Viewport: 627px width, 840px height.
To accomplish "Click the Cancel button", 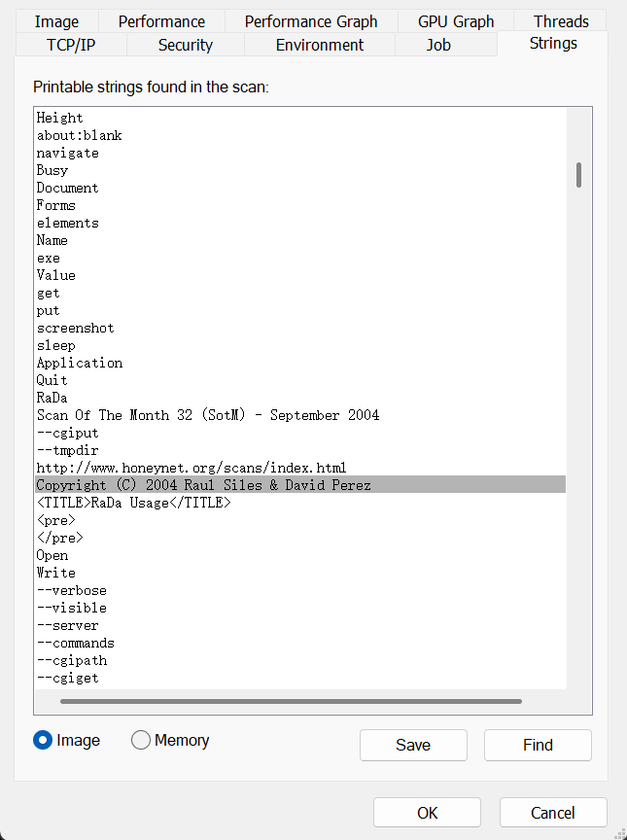I will pyautogui.click(x=553, y=813).
